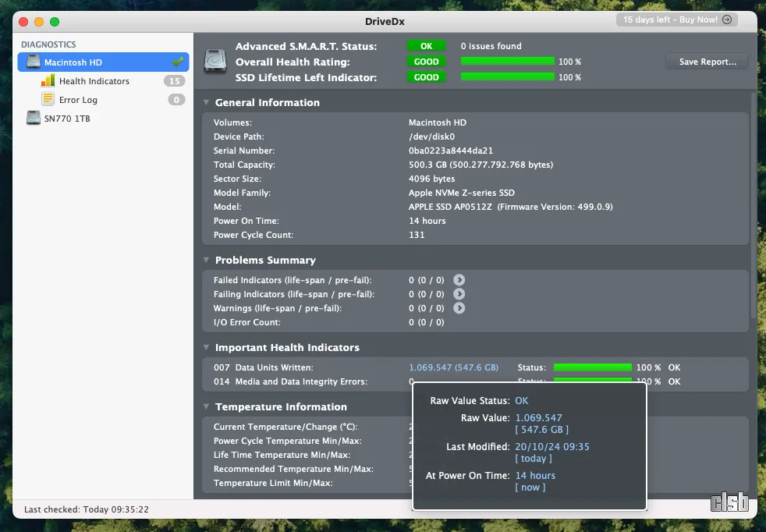
Task: Collapse the Problems Summary section
Action: tap(206, 261)
